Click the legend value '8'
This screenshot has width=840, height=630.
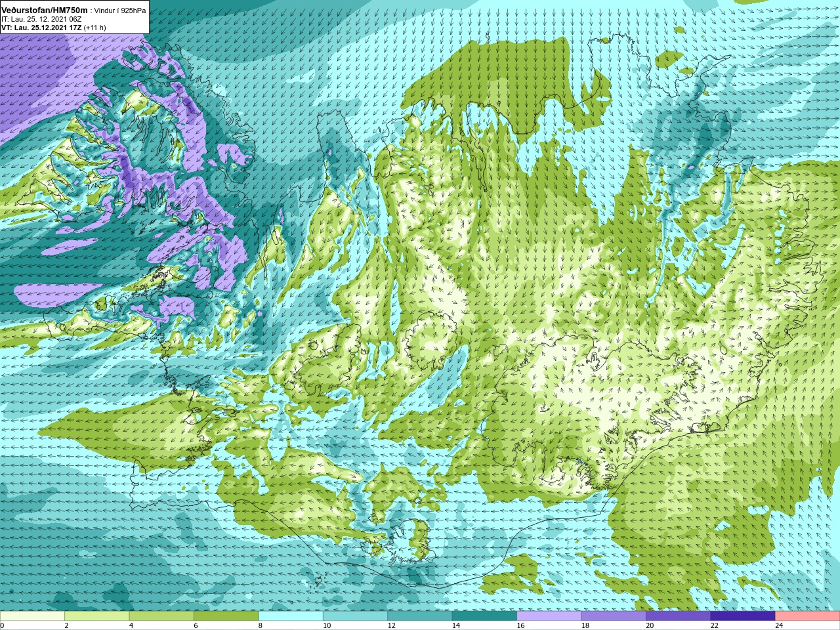261,625
